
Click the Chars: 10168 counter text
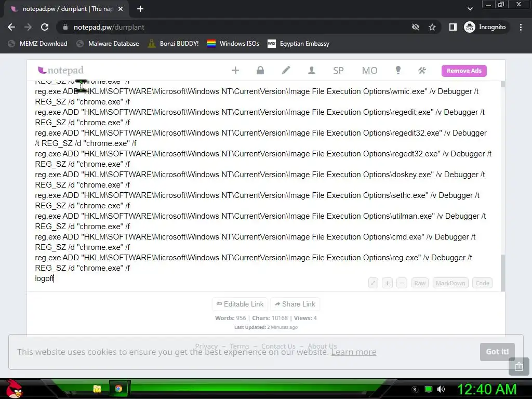270,318
